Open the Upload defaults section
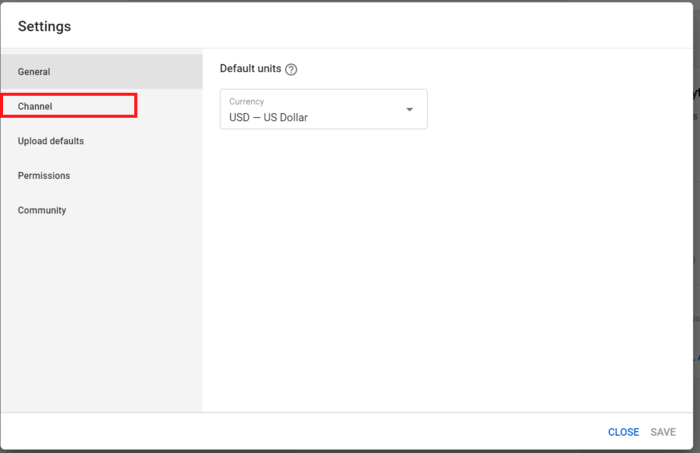This screenshot has height=453, width=700. click(x=101, y=141)
